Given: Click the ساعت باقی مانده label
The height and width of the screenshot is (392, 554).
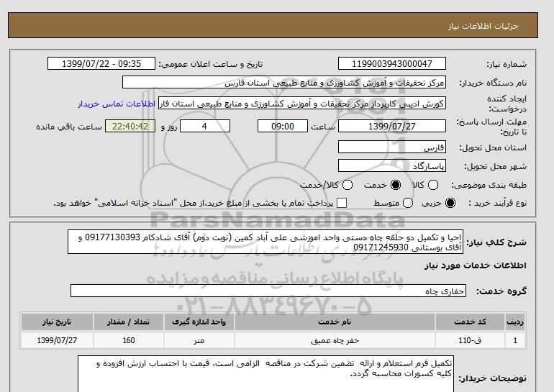Looking at the screenshot, I should [x=69, y=127].
